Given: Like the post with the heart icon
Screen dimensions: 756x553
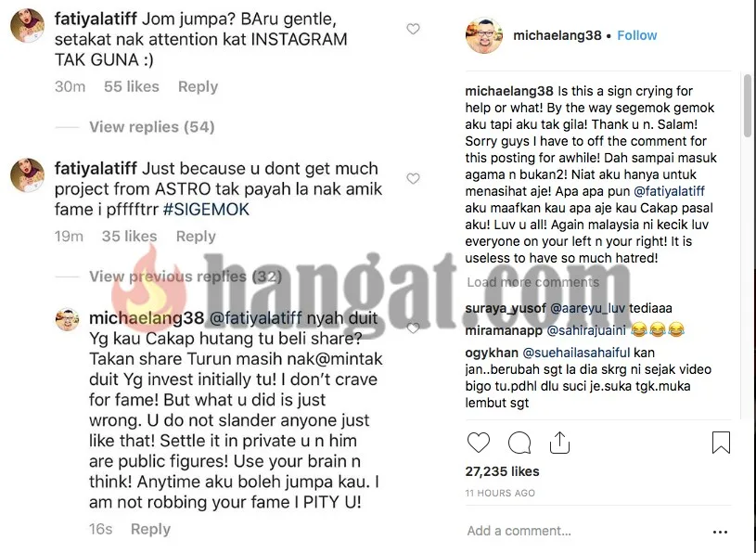Looking at the screenshot, I should [479, 443].
